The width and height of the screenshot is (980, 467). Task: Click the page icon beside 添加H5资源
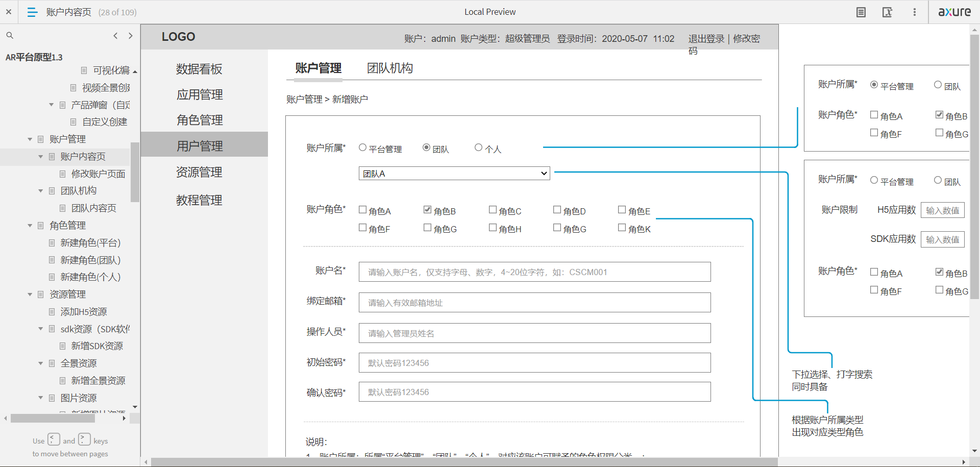tap(52, 311)
